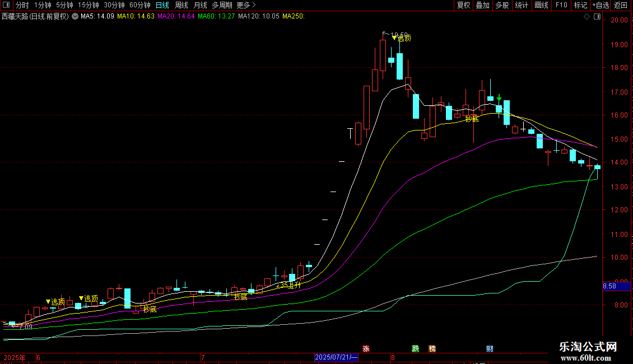Click the red 涨 event marker icon

click(366, 348)
